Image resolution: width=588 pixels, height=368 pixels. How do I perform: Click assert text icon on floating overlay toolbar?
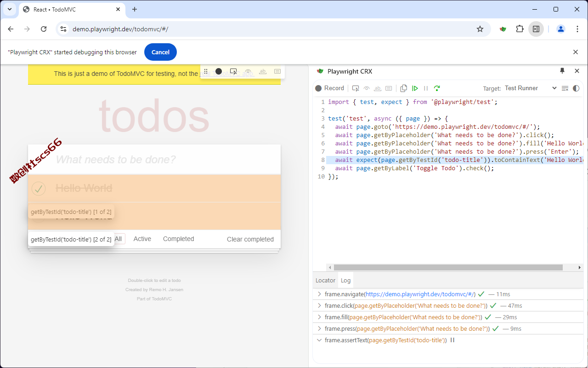263,71
